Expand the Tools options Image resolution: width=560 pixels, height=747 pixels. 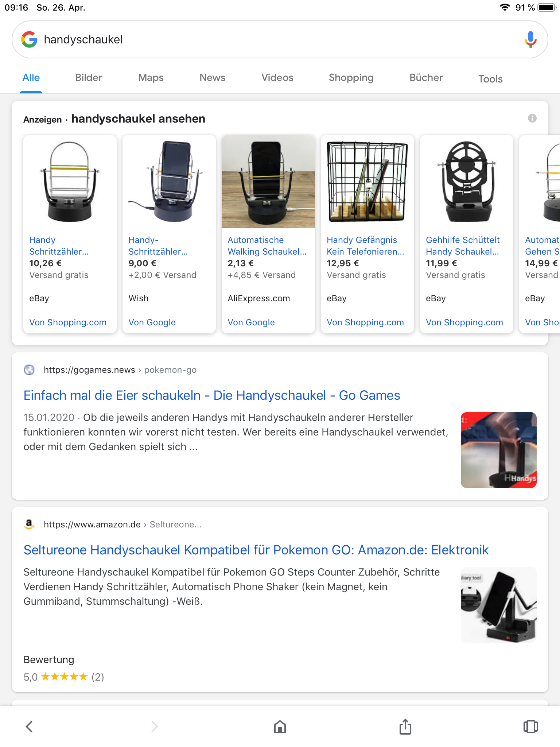point(490,79)
